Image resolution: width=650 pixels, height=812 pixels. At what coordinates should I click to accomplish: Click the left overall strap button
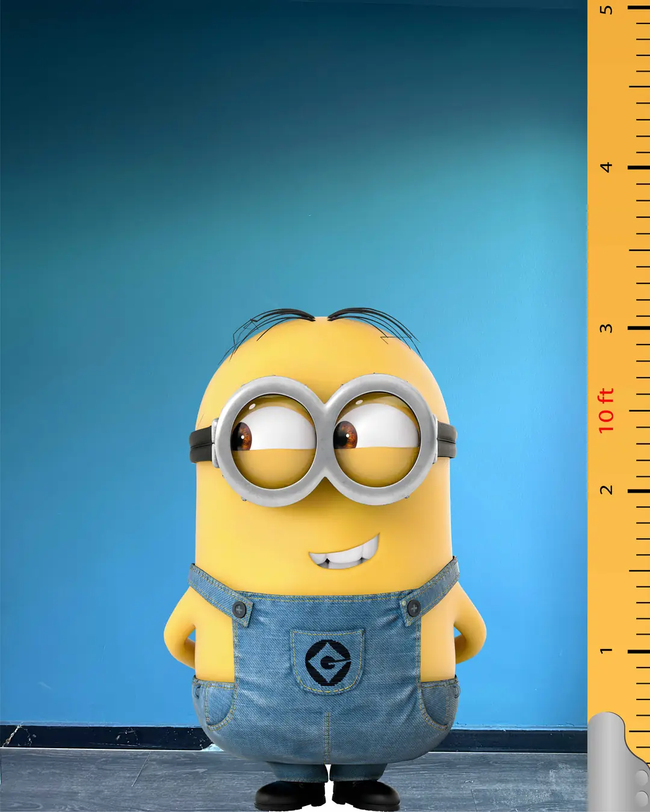[x=240, y=611]
